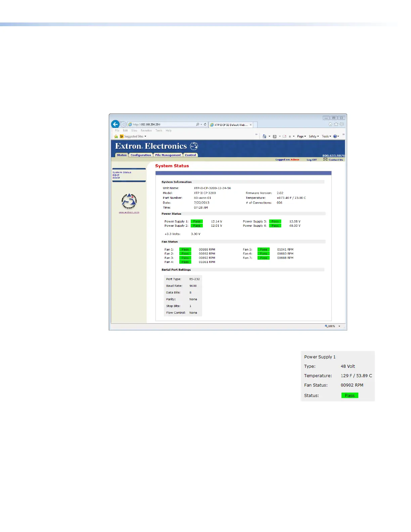Open the Favorites menu
This screenshot has height=532, width=411.
click(x=146, y=131)
